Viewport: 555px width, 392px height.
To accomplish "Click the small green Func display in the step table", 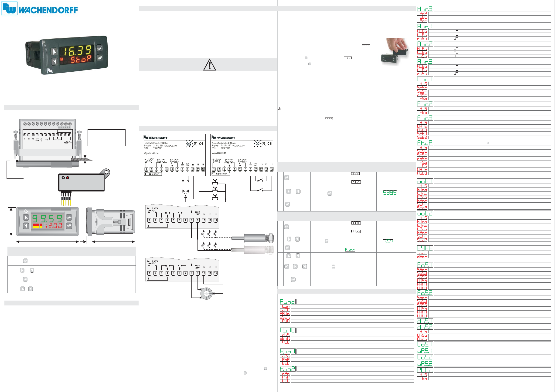I will click(350, 250).
